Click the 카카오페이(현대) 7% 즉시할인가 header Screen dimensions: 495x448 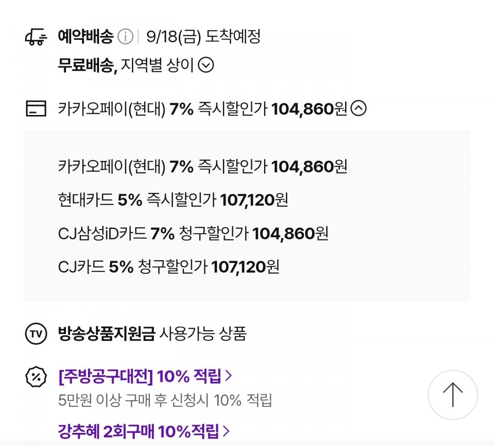point(203,109)
